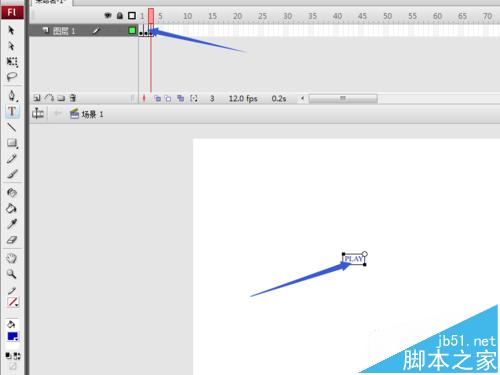The image size is (500, 375).
Task: Click the timeline horizontal scrollbar thumb
Action: (x=343, y=98)
